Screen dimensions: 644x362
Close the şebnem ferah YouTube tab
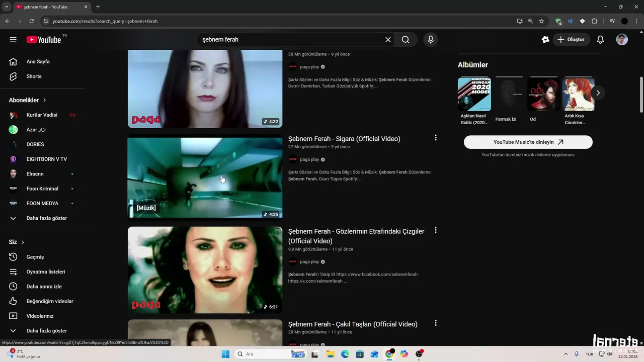coord(86,7)
